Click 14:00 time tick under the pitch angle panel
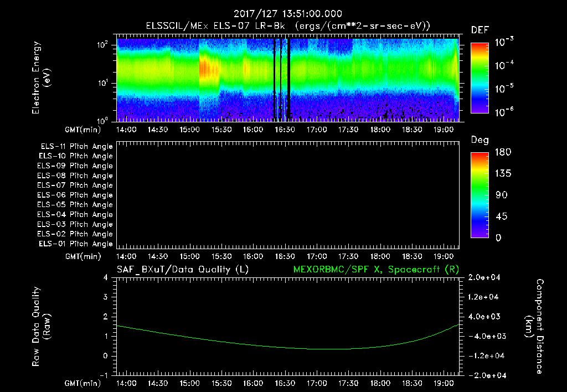The image size is (567, 392). (126, 257)
